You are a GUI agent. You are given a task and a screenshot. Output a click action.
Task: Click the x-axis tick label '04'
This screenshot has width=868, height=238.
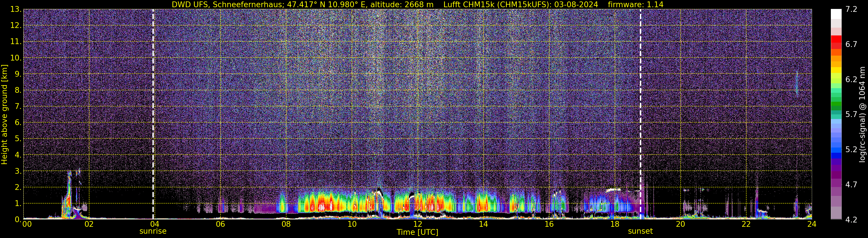(155, 224)
